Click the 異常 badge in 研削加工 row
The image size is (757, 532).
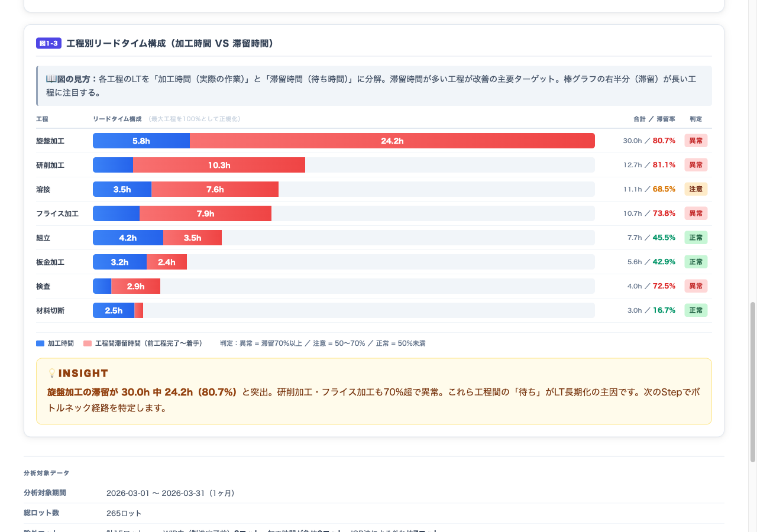point(696,165)
